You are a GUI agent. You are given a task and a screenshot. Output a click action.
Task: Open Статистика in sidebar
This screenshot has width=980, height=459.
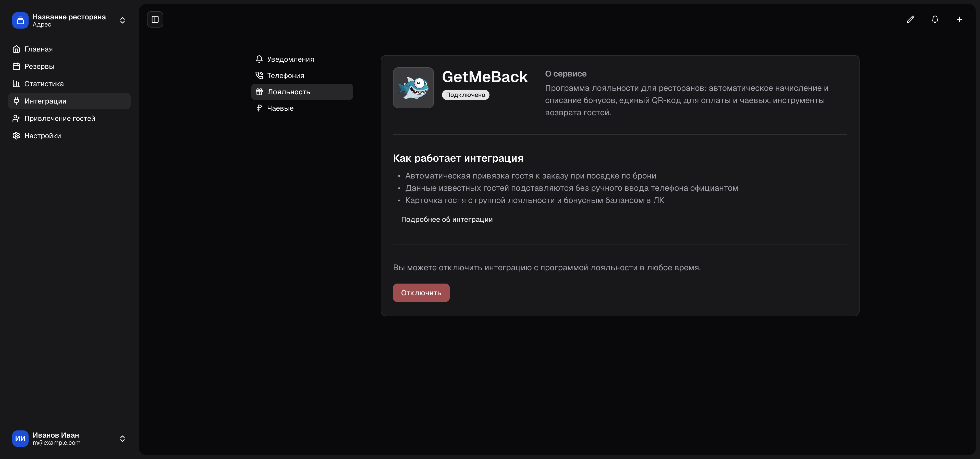tap(69, 84)
